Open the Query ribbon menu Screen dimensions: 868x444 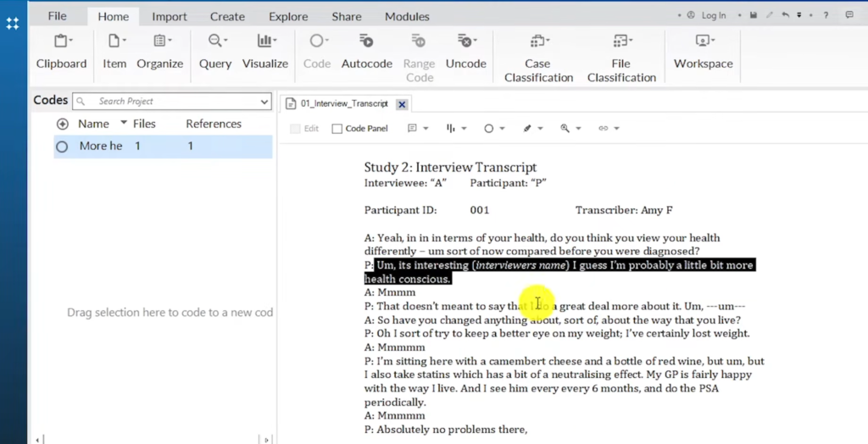(x=215, y=52)
